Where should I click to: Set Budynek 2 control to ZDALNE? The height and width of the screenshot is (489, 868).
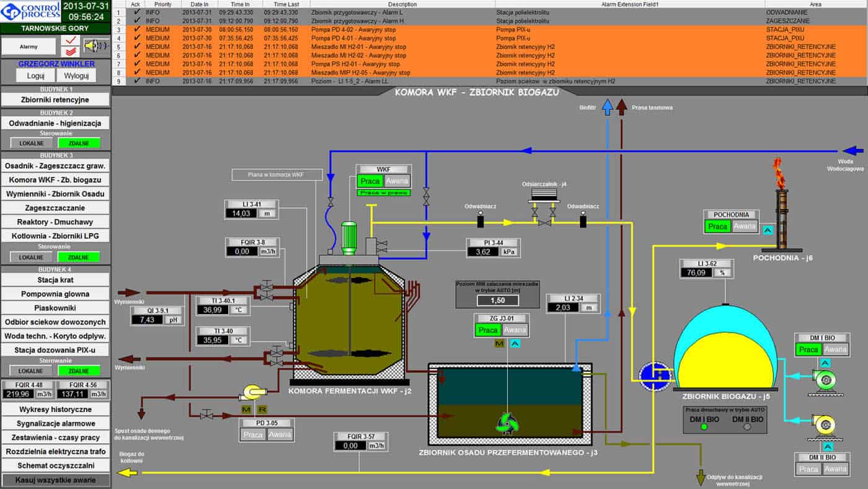79,143
